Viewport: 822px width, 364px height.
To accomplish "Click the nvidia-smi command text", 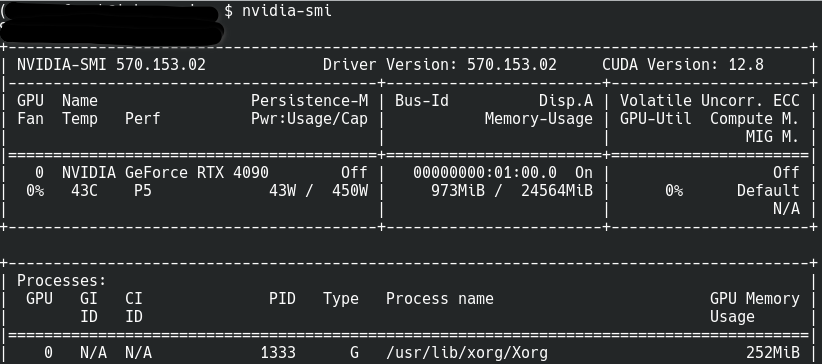I will (286, 10).
